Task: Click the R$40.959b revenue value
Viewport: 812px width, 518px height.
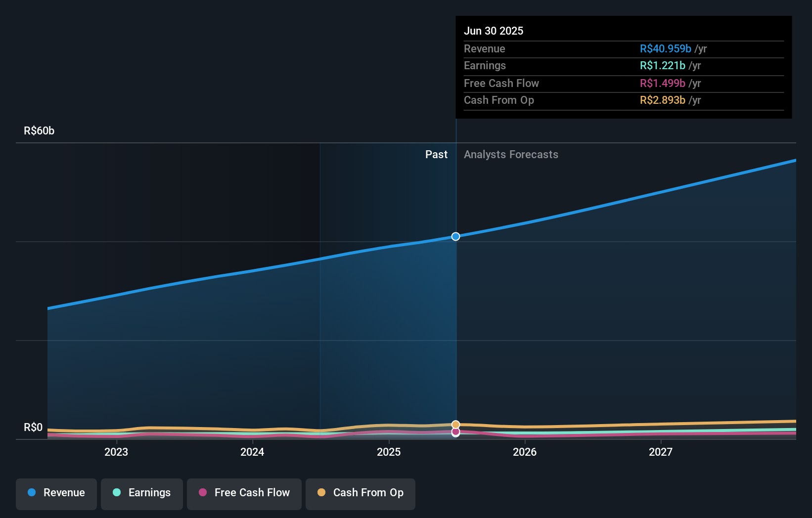Action: point(666,48)
